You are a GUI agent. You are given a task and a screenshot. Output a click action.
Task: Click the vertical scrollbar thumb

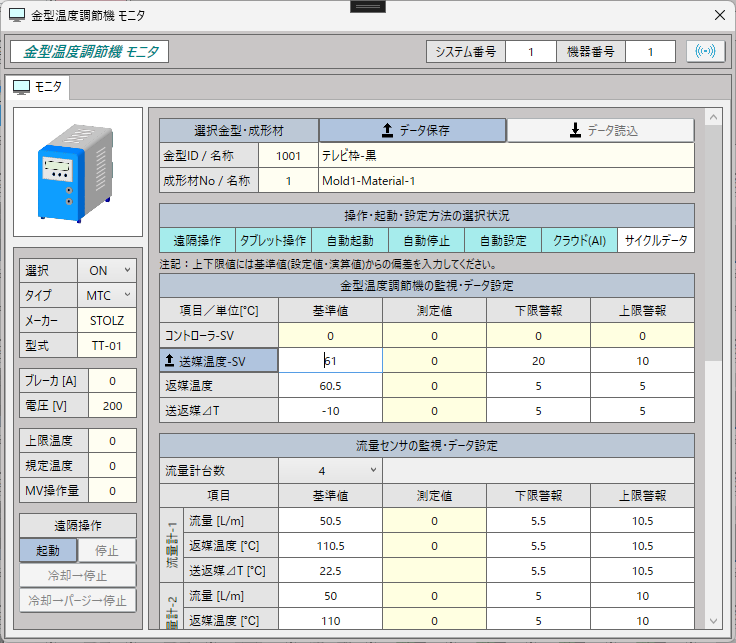[x=713, y=243]
